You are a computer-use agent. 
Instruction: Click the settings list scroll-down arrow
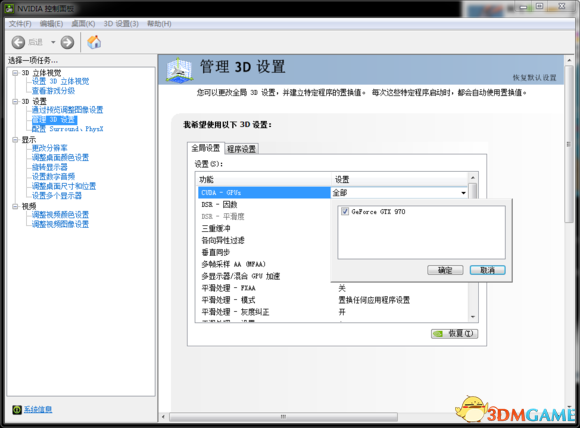472,317
